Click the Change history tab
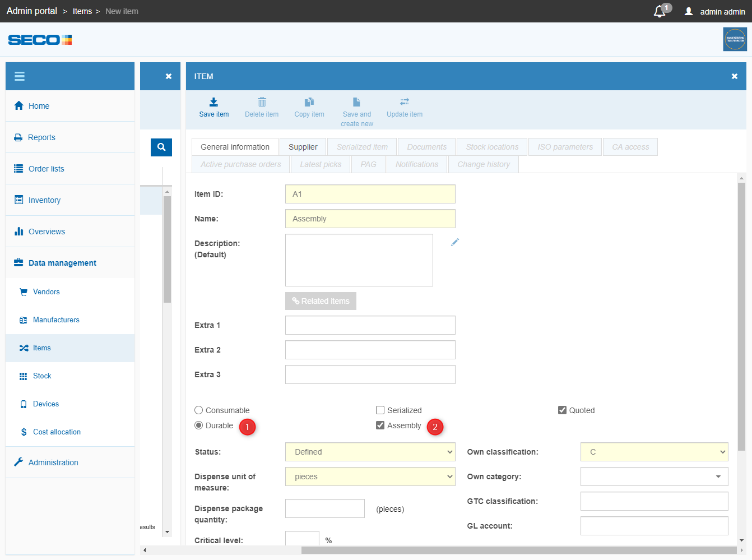The image size is (752, 560). pyautogui.click(x=484, y=164)
